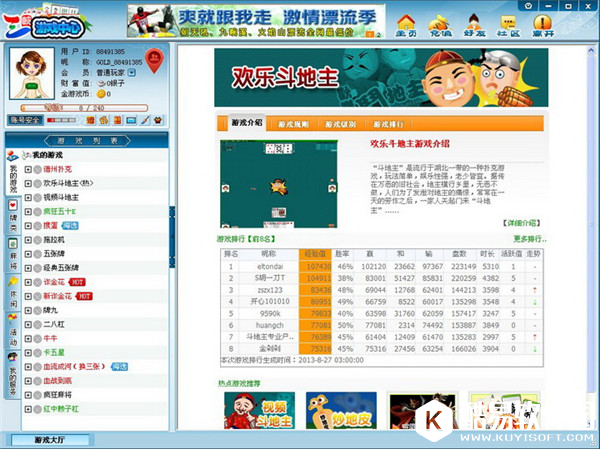
Task: Expand the 视频斗地主 tree node
Action: (28, 198)
